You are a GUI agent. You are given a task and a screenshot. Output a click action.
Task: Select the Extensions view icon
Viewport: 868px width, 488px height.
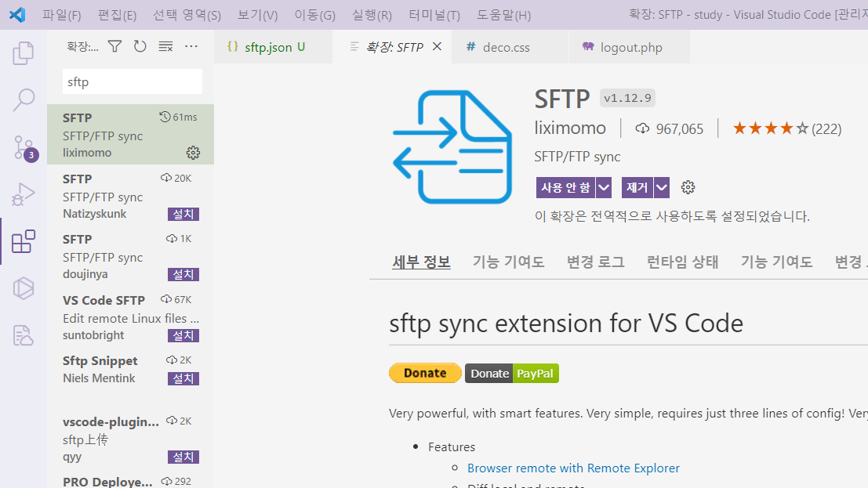[x=24, y=242]
